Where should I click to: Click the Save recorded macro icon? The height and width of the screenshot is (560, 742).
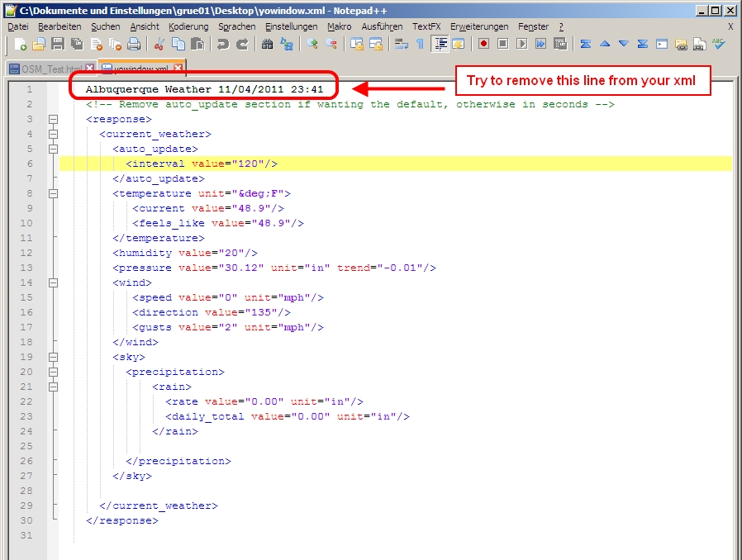[560, 44]
